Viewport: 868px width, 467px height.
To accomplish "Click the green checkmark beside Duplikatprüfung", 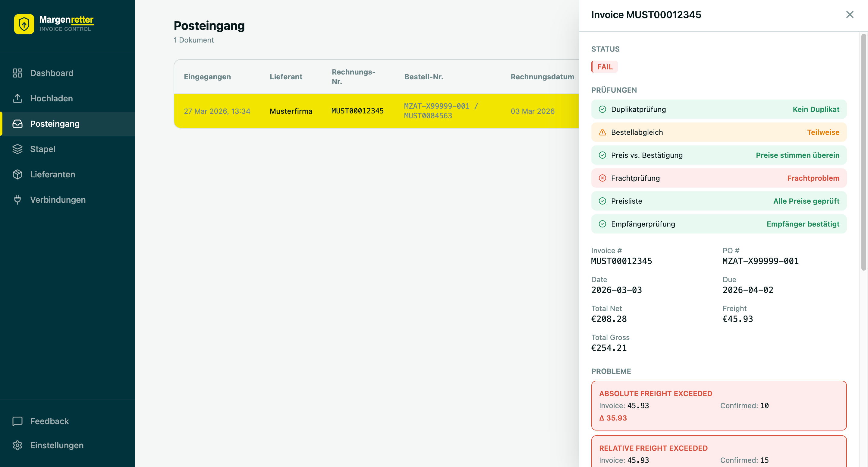I will coord(602,109).
